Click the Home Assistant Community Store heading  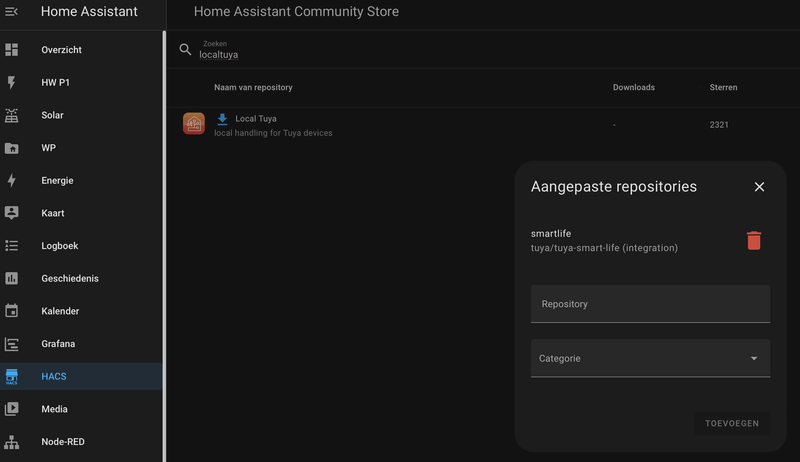[296, 11]
